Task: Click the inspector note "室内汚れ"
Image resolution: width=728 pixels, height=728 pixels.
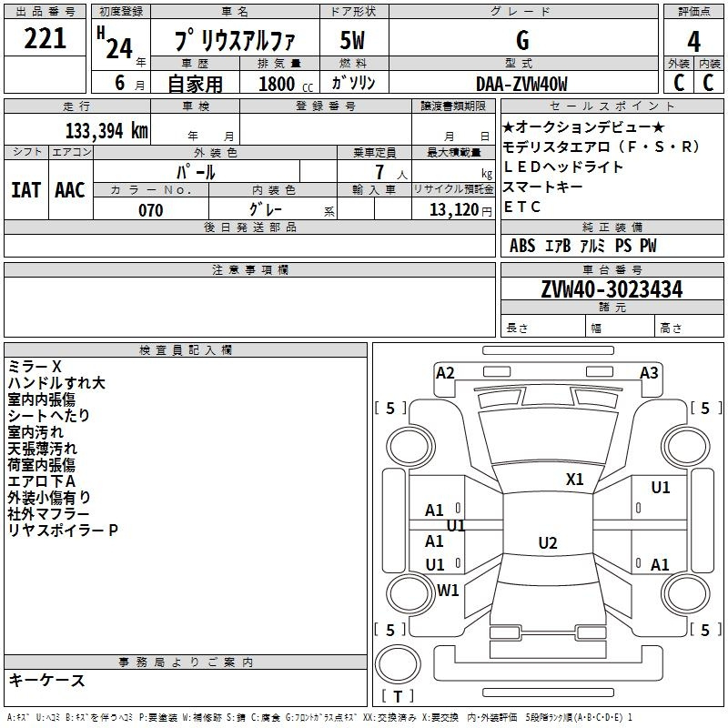Action: point(35,431)
